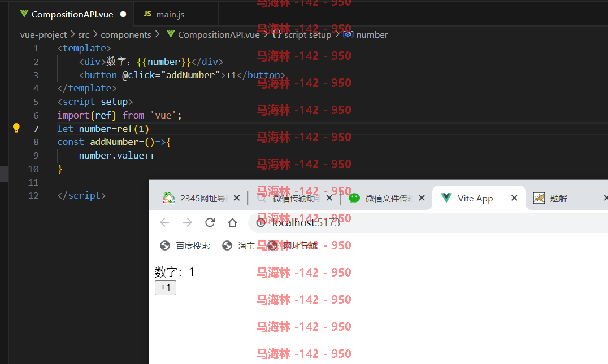Click the 'addNumber' function name on line 8
608x364 pixels.
(x=114, y=142)
